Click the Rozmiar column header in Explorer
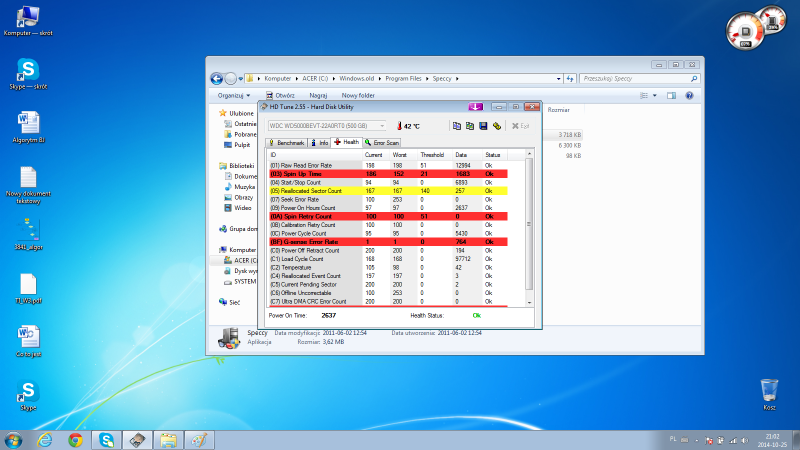The height and width of the screenshot is (450, 800). coord(559,110)
